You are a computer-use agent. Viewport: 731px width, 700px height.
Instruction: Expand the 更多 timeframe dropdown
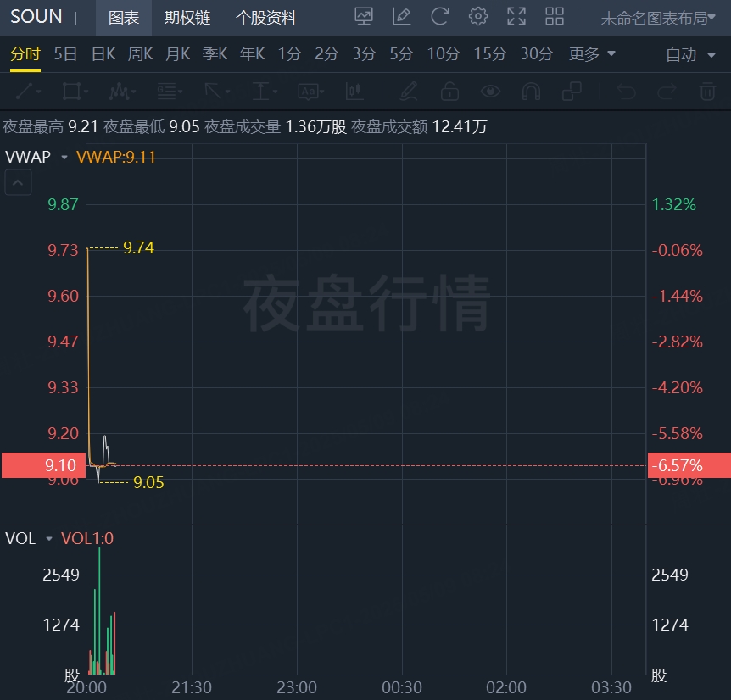tap(592, 54)
